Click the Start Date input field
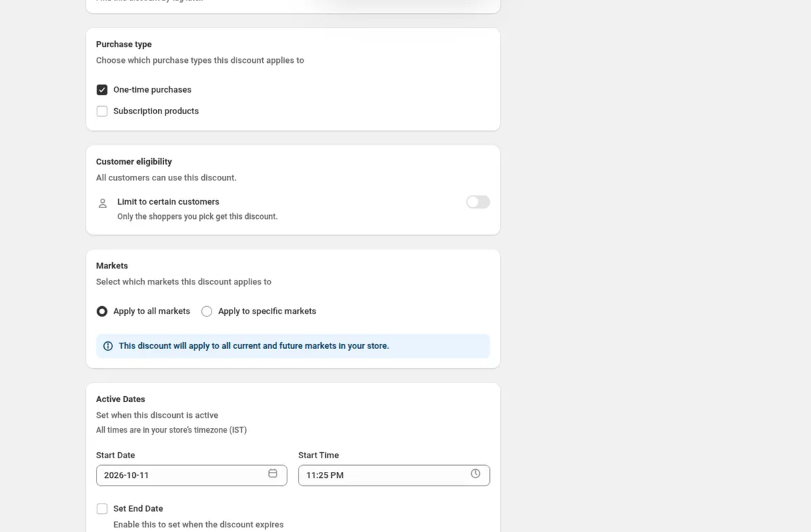The height and width of the screenshot is (532, 811). pyautogui.click(x=192, y=475)
